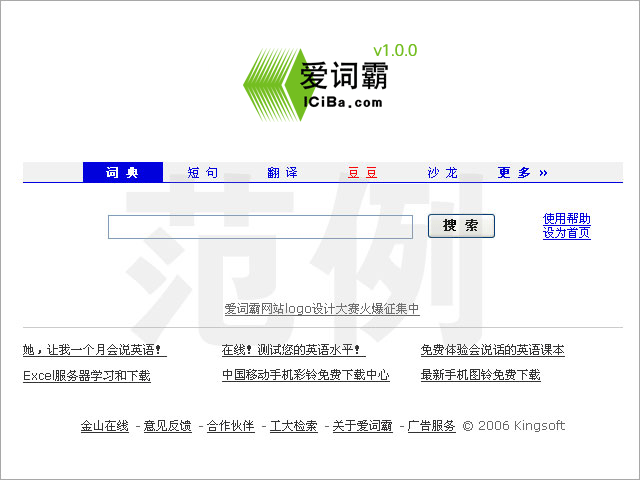640x480 pixels.
Task: Focus the search text input box
Action: (x=260, y=227)
